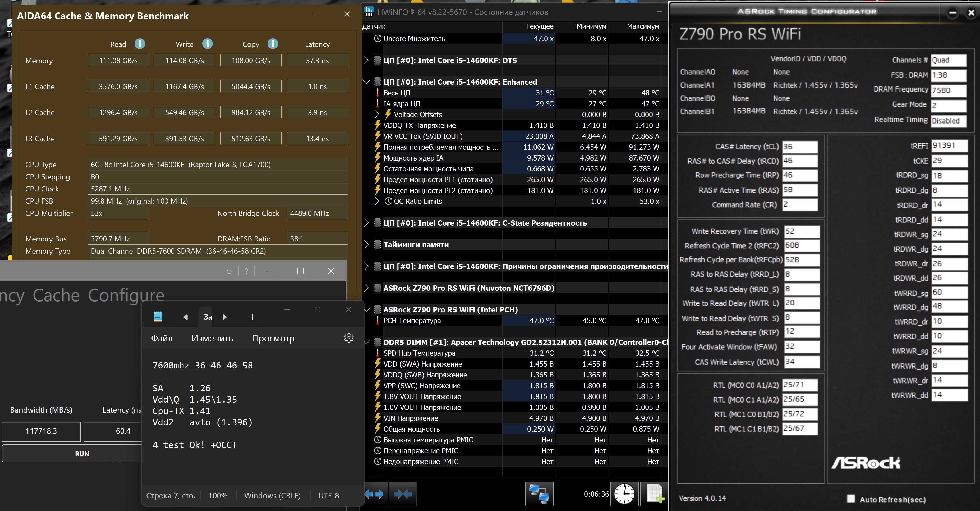Click the tREFI value field

coord(949,146)
